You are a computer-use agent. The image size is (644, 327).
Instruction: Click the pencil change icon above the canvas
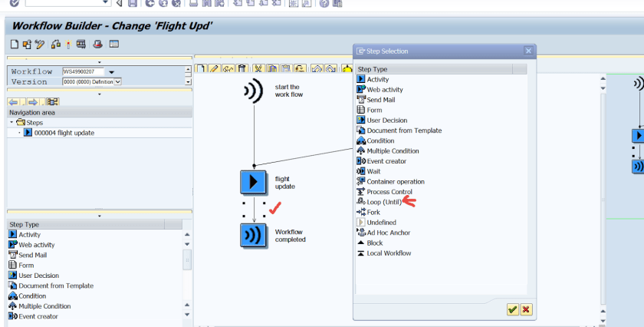point(214,68)
